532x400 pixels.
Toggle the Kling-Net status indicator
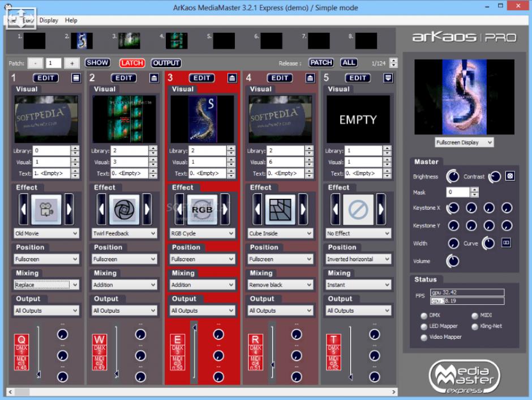point(475,327)
